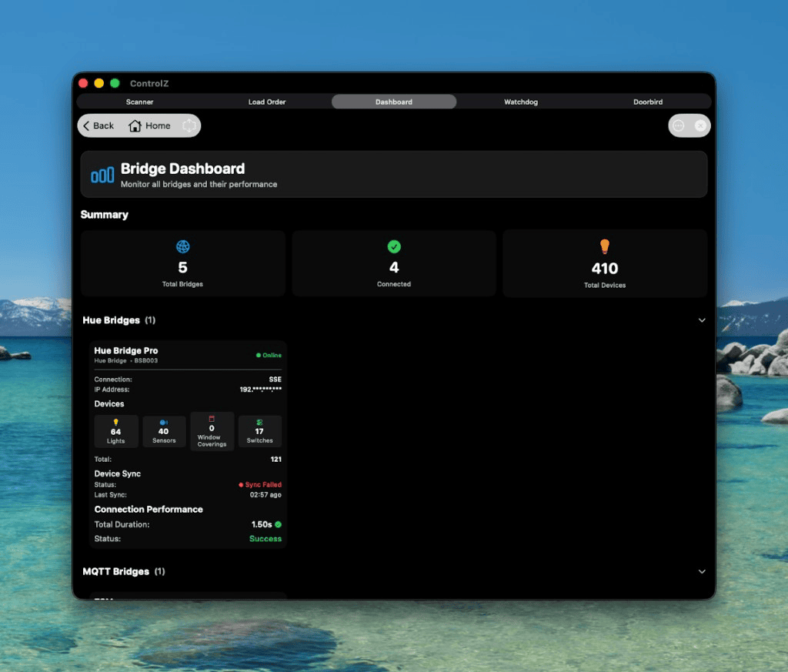Go to the Watchdog tab
The image size is (788, 672).
point(521,102)
